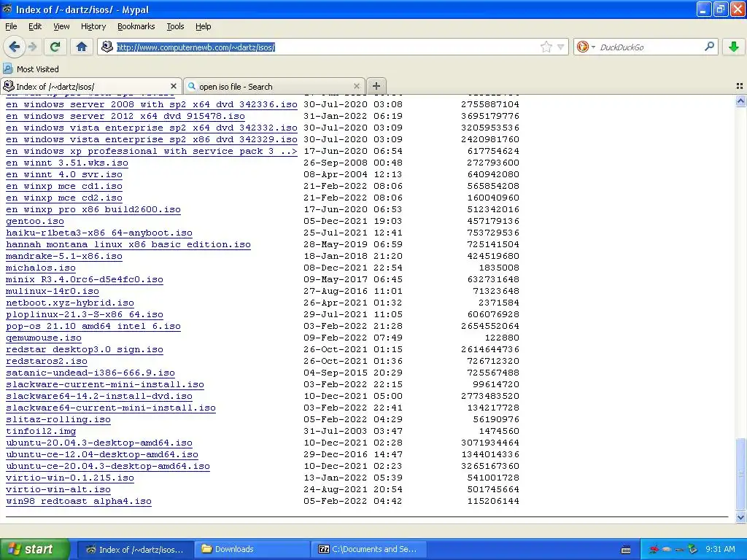Open the haiku-r1beta3-x86_64-anyboot.iso link
The width and height of the screenshot is (747, 560).
(x=99, y=233)
